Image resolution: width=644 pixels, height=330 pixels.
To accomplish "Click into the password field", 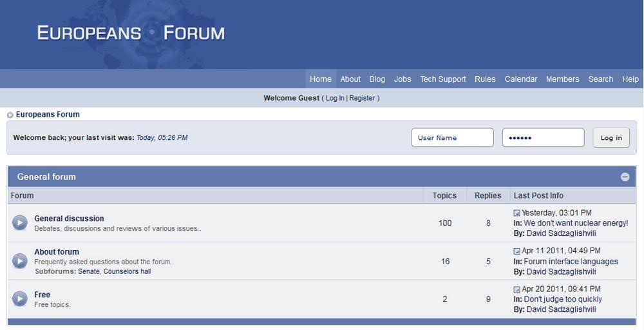I will (543, 137).
